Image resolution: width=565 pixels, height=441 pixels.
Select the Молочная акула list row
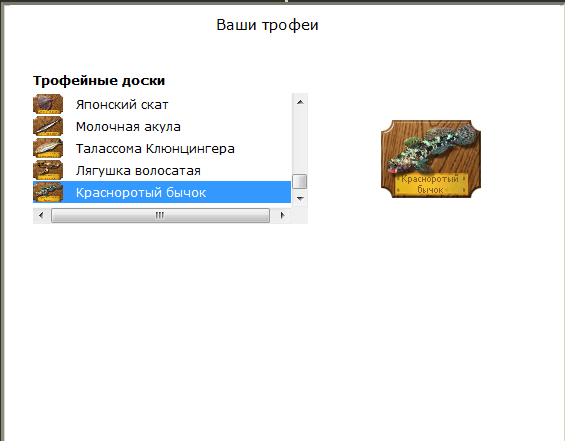pos(162,126)
